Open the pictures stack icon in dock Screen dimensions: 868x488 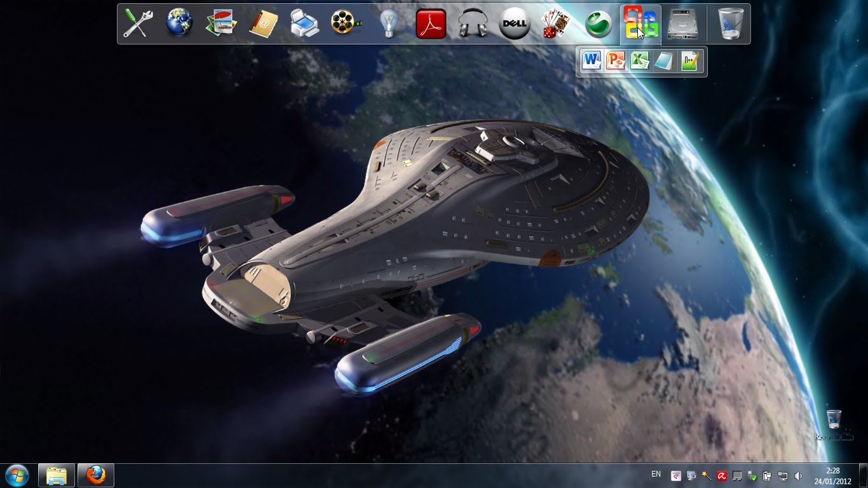pyautogui.click(x=221, y=24)
